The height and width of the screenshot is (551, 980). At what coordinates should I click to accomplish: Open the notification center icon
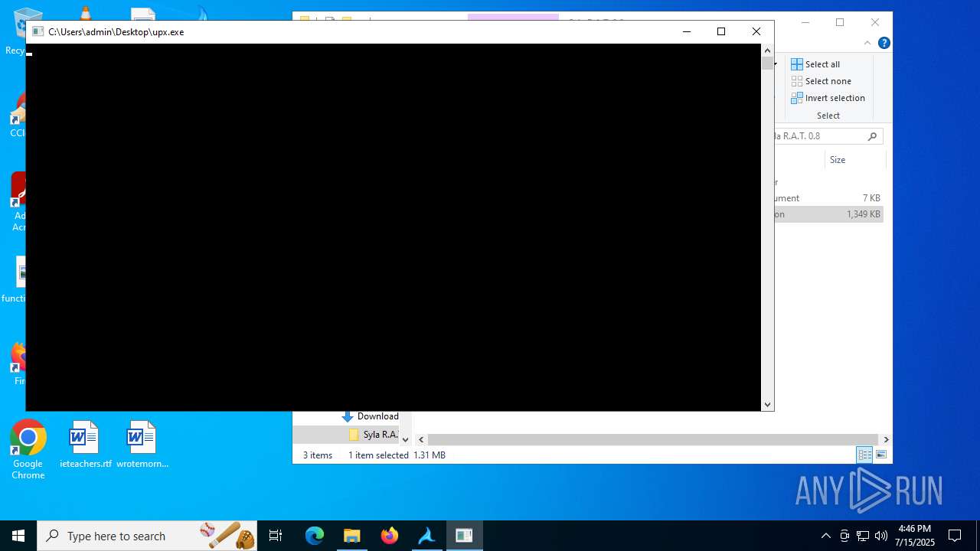pyautogui.click(x=955, y=536)
